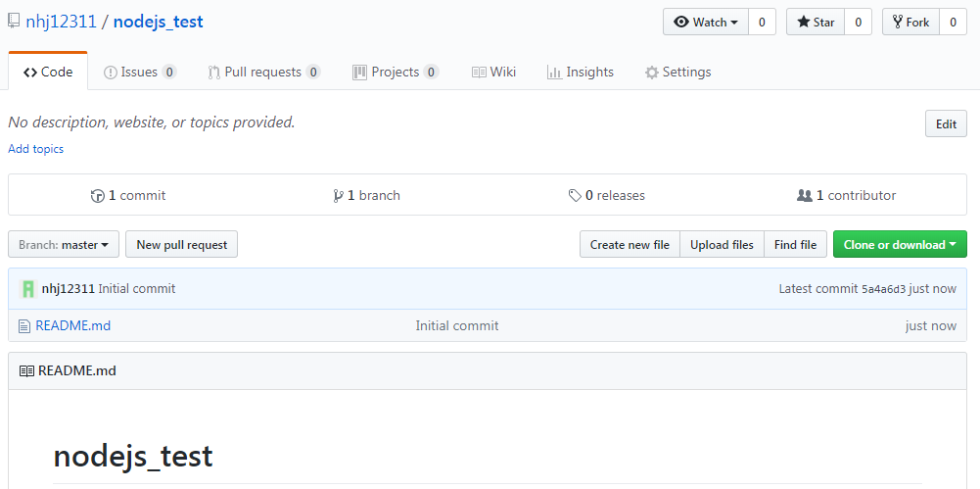Screen dimensions: 980x489
Task: Click Create new file
Action: click(x=630, y=245)
